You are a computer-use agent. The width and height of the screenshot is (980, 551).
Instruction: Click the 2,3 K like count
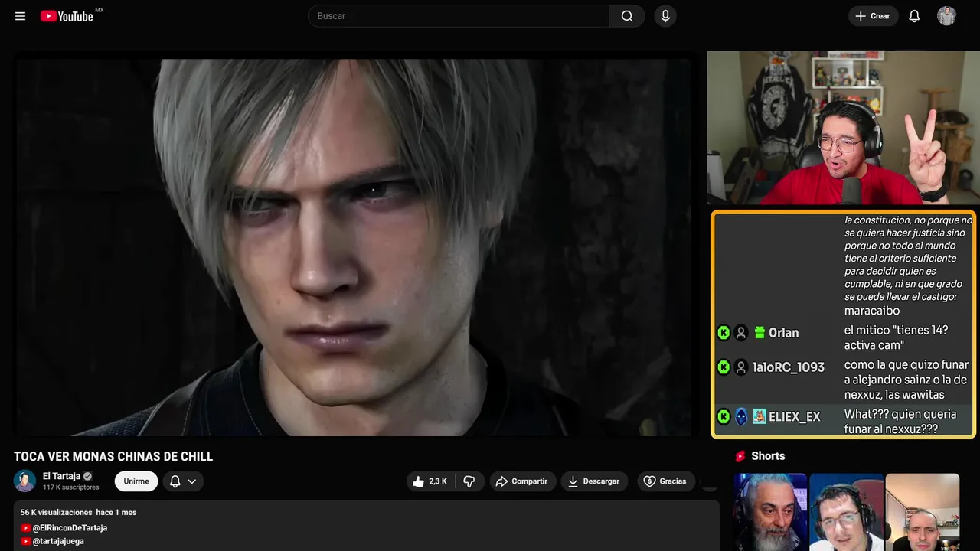click(438, 481)
